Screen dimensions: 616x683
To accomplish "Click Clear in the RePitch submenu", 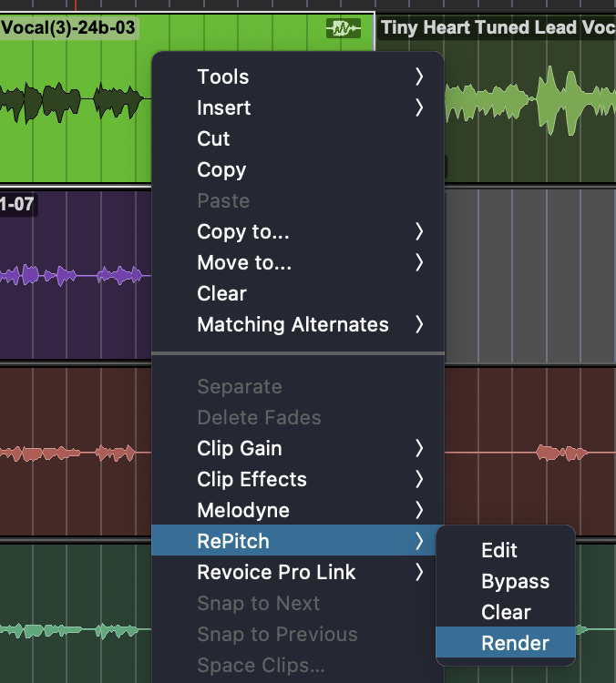I will tap(506, 613).
